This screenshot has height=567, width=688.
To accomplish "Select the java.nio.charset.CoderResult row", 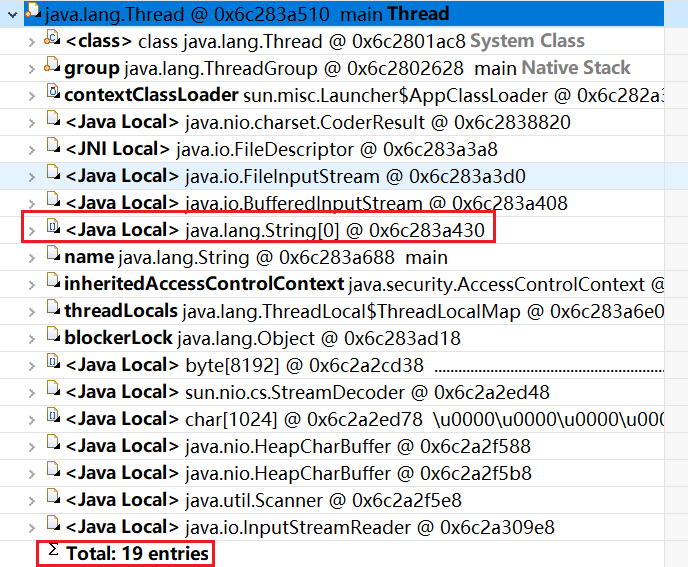I will point(332,122).
